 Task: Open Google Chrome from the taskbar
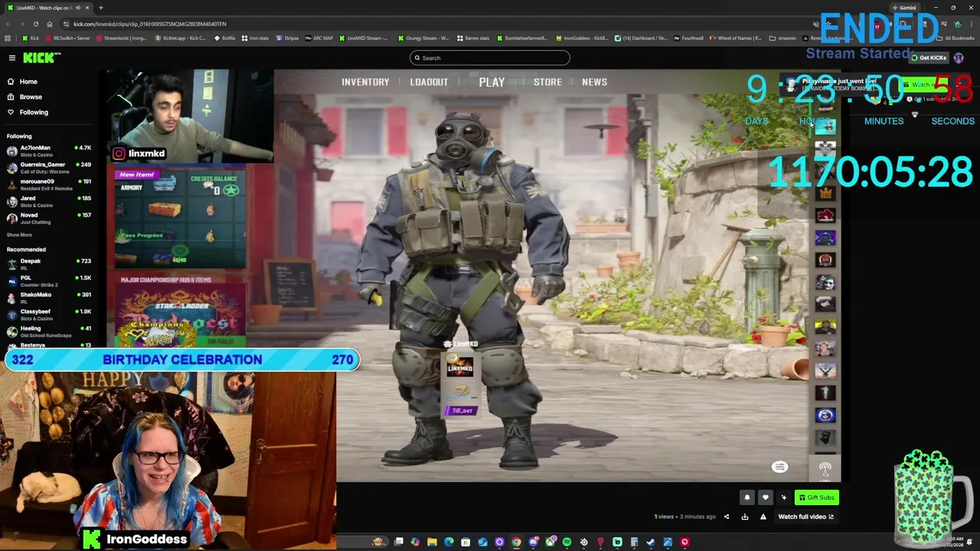[516, 542]
